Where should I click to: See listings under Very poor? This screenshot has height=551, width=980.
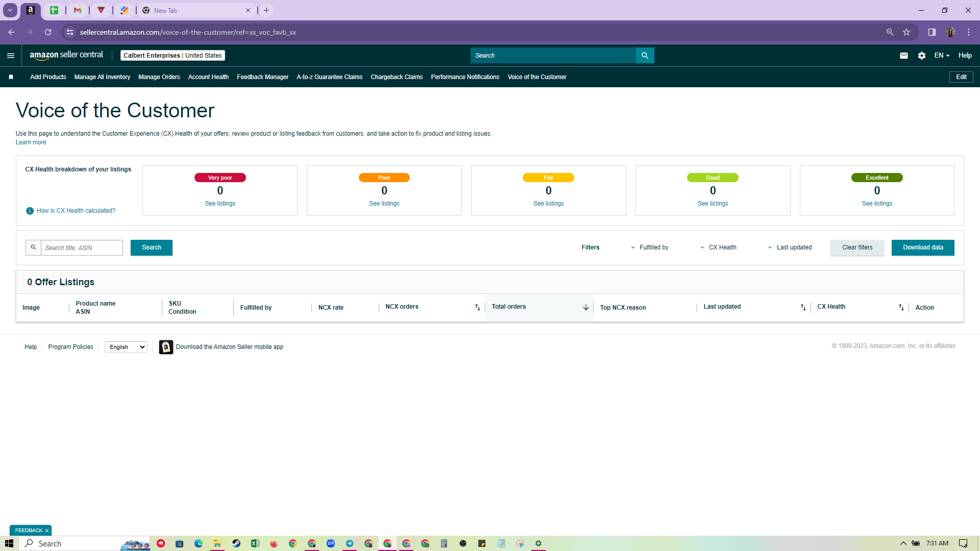[x=220, y=204]
